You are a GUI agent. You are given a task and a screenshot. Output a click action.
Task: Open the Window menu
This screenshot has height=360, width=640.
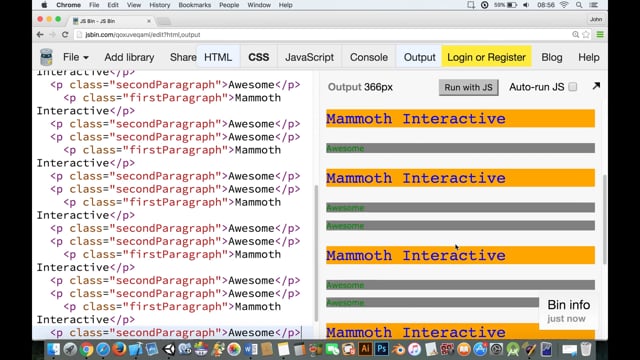(259, 5)
